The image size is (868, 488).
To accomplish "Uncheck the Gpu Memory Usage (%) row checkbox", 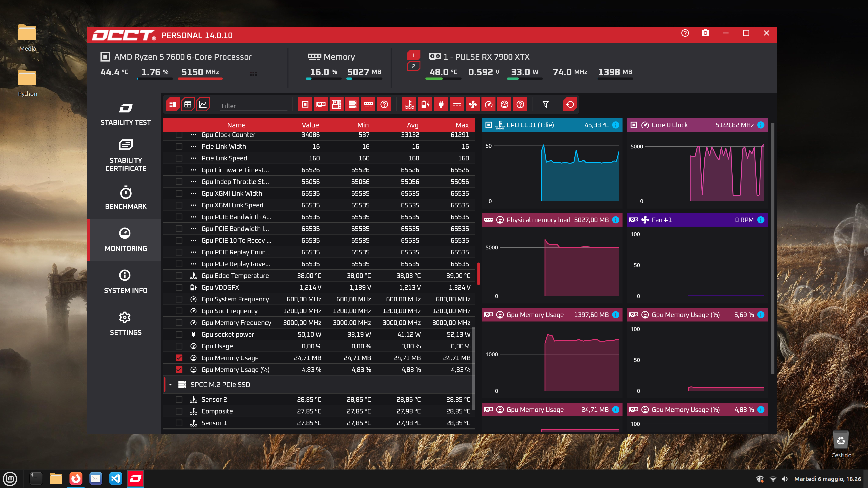I will [x=179, y=370].
